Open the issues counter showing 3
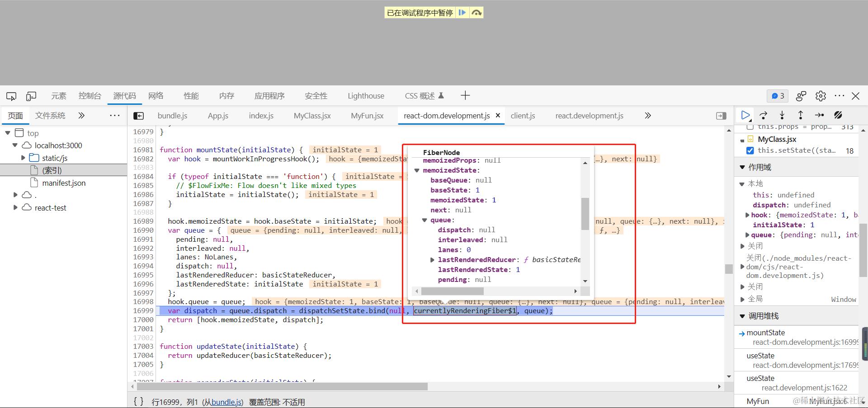868x408 pixels. (778, 96)
